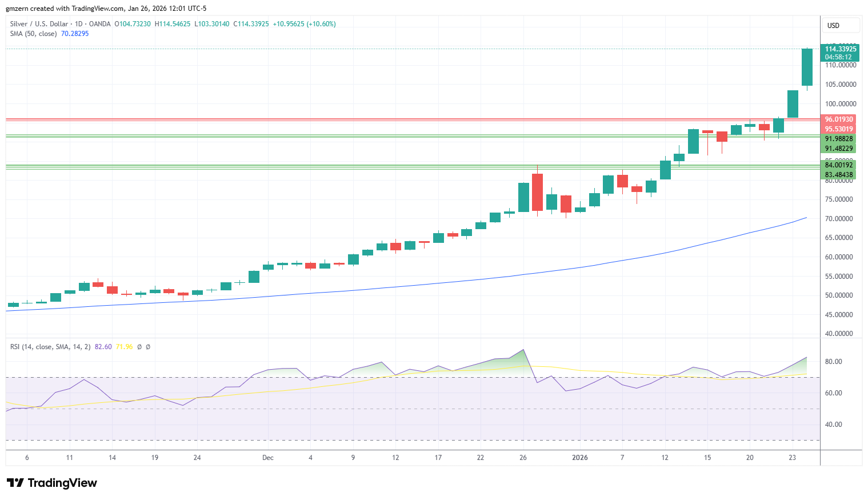Image resolution: width=868 pixels, height=500 pixels.
Task: Select the red level label 95.53019
Action: pyautogui.click(x=839, y=129)
